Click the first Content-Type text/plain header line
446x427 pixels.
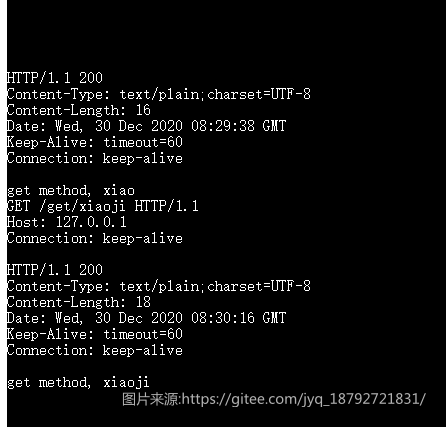click(159, 94)
